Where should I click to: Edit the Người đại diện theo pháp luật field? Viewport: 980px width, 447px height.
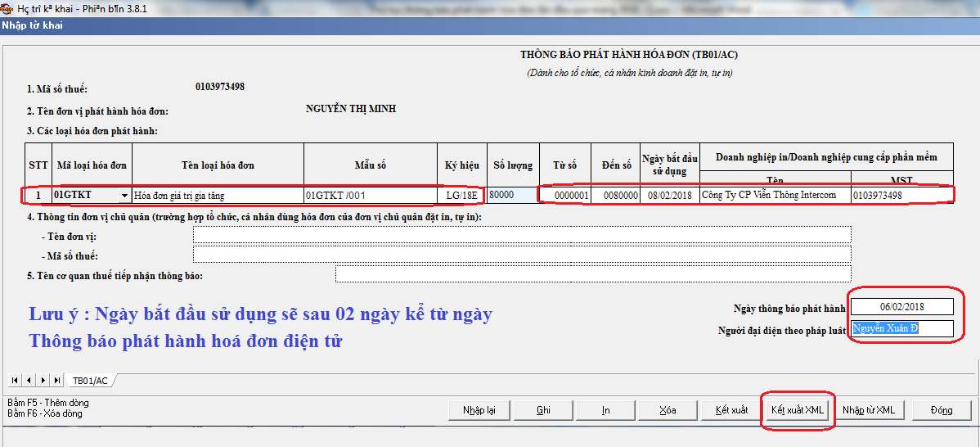(902, 329)
